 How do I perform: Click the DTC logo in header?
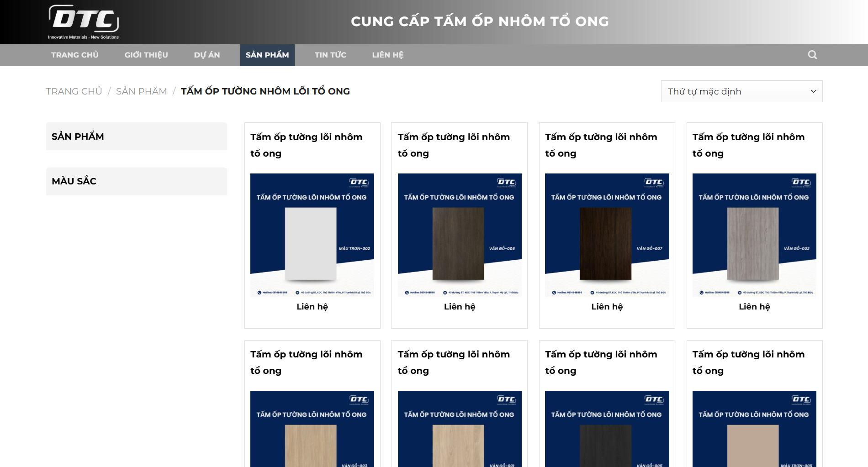[x=84, y=21]
